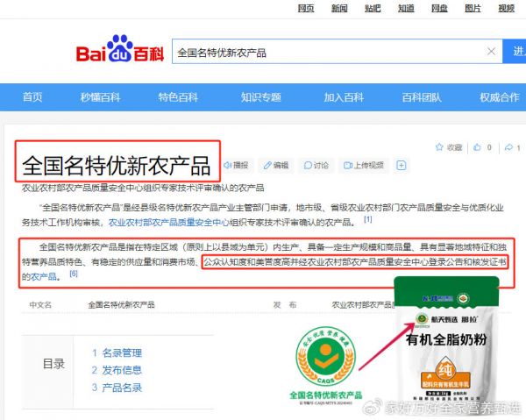
Task: Click the plus icon beside 上传视频
Action: (402, 166)
